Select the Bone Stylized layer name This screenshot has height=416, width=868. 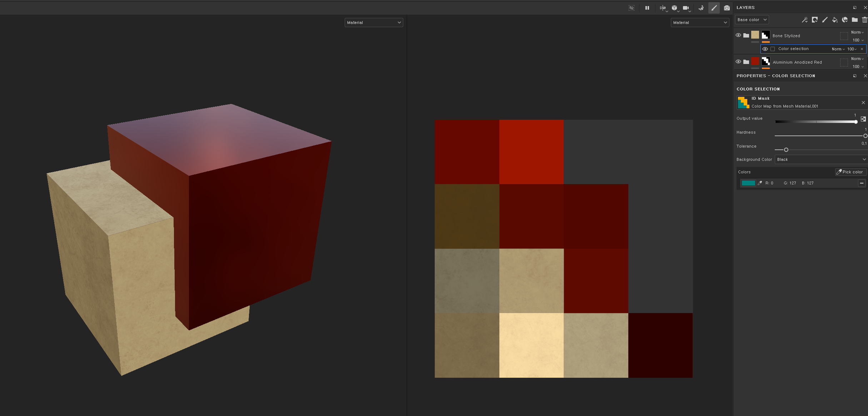coord(786,36)
